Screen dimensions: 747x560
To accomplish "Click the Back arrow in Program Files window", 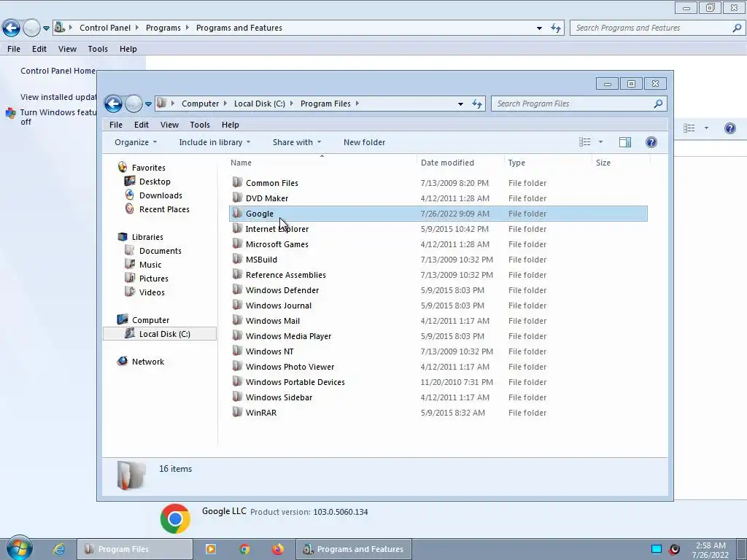I will point(113,104).
